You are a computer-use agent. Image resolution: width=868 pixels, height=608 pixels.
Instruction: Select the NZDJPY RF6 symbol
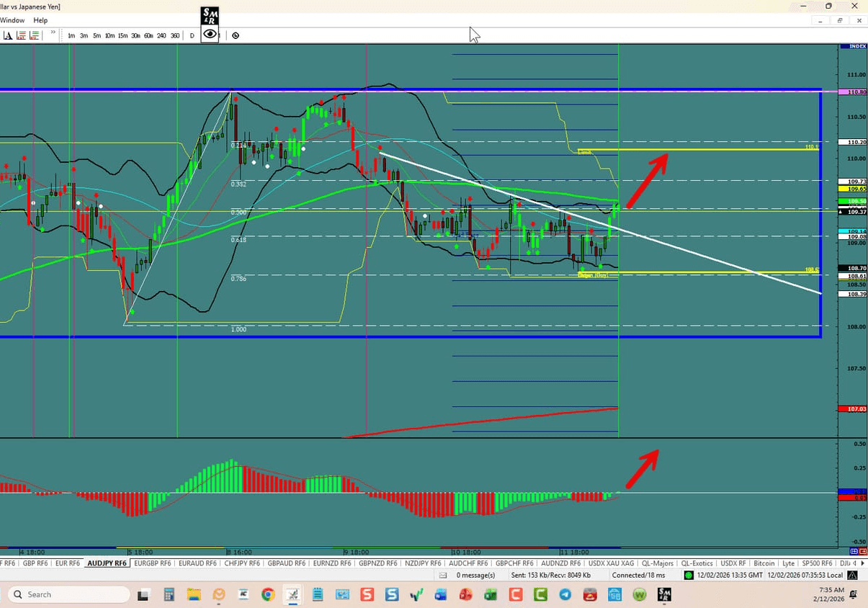[422, 563]
